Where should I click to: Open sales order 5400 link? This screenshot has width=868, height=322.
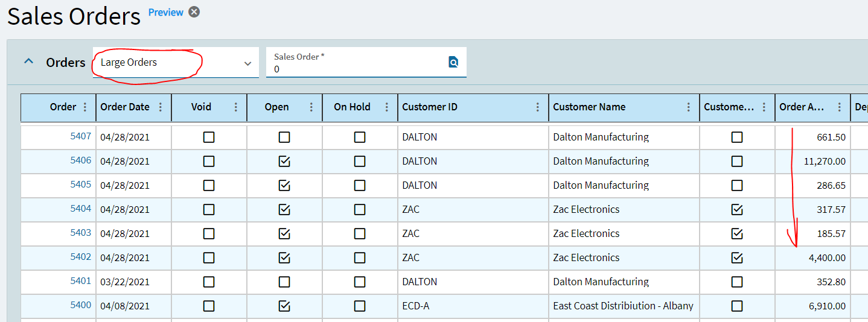(80, 305)
